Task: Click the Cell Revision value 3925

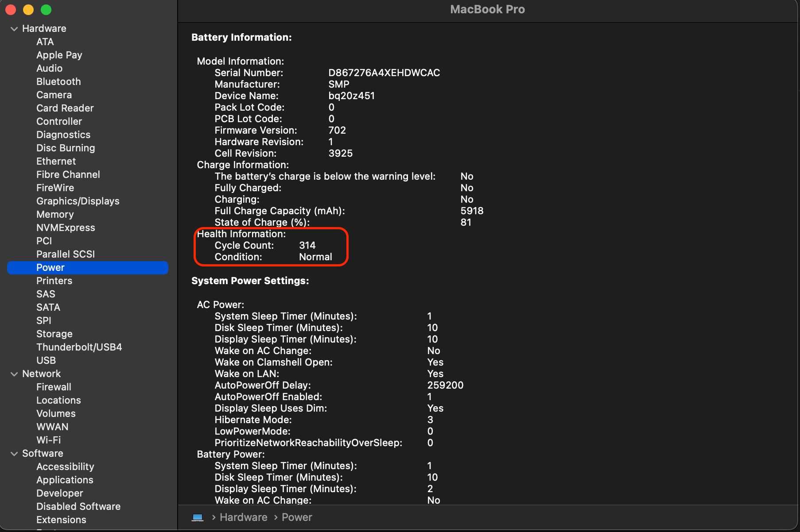Action: click(x=340, y=154)
